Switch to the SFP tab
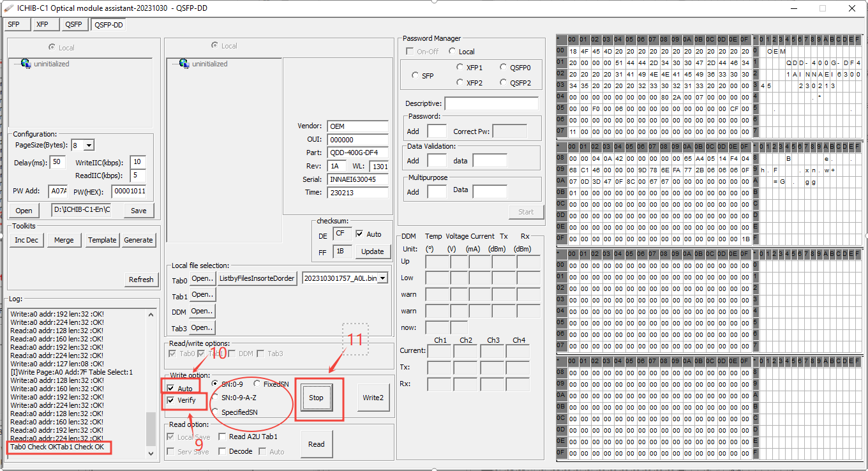The image size is (868, 471). click(x=13, y=25)
